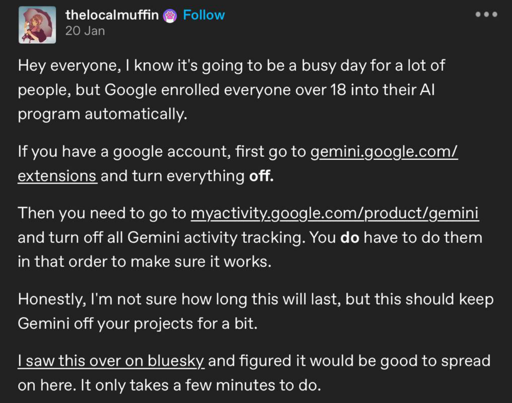Image resolution: width=512 pixels, height=403 pixels.
Task: Visit the myactivity.google.com/product/gemini link
Action: click(335, 213)
